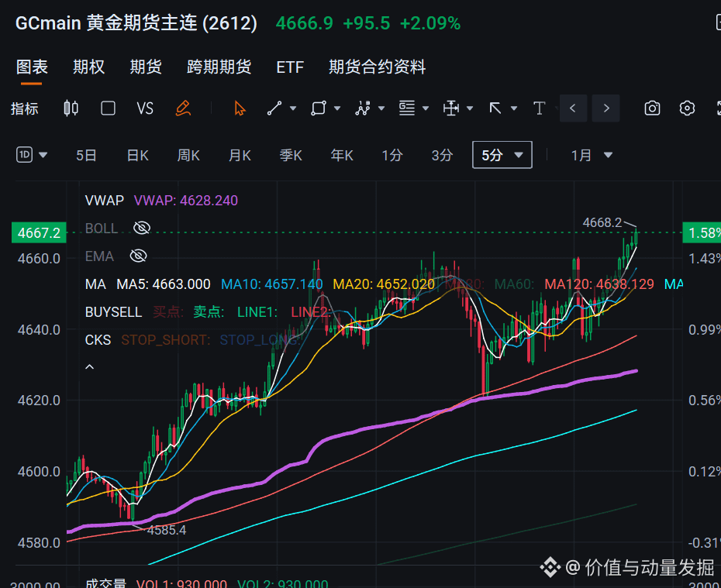Click the MA120: 4638.129 value

coord(599,284)
